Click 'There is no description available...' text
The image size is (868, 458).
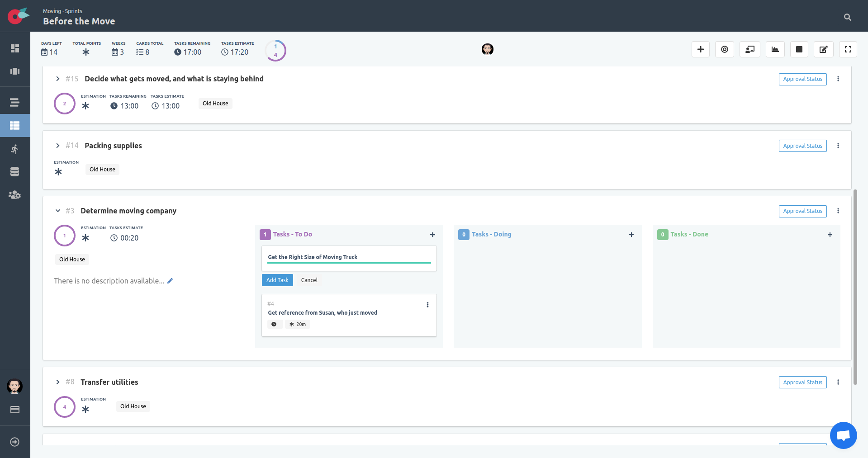coord(109,281)
